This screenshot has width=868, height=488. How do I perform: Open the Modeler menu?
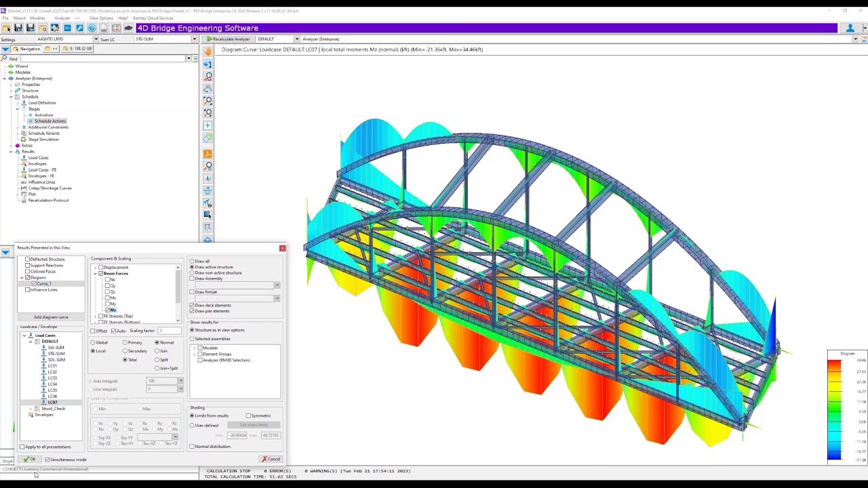pyautogui.click(x=37, y=18)
